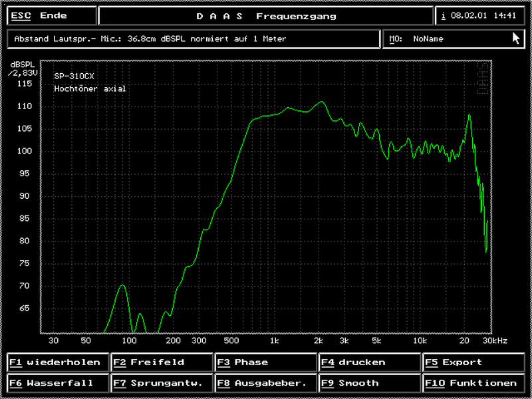Click the SP-310CX label in the graph
Viewport: 532px width, 399px height.
point(74,76)
